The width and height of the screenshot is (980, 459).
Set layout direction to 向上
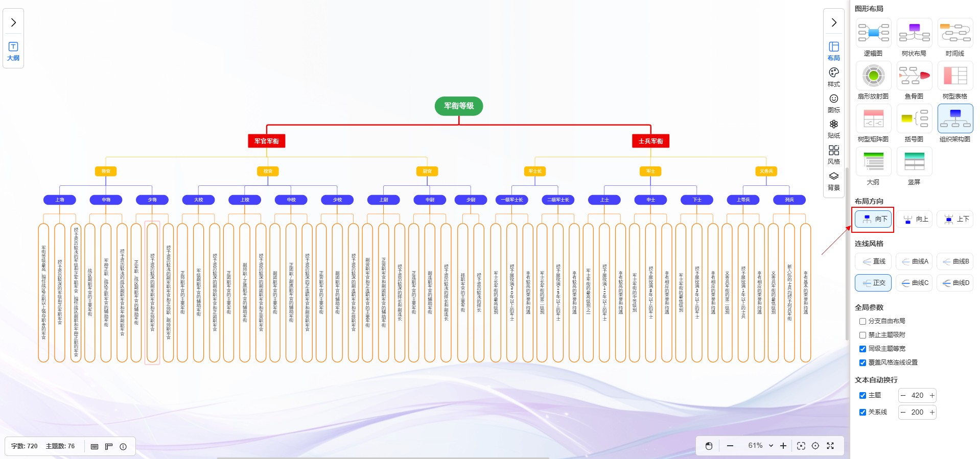click(x=915, y=219)
